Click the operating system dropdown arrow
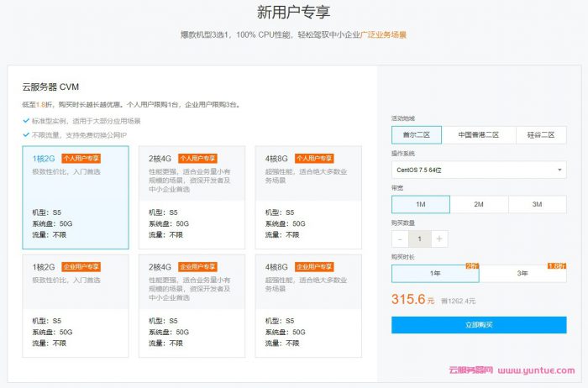 coord(559,170)
